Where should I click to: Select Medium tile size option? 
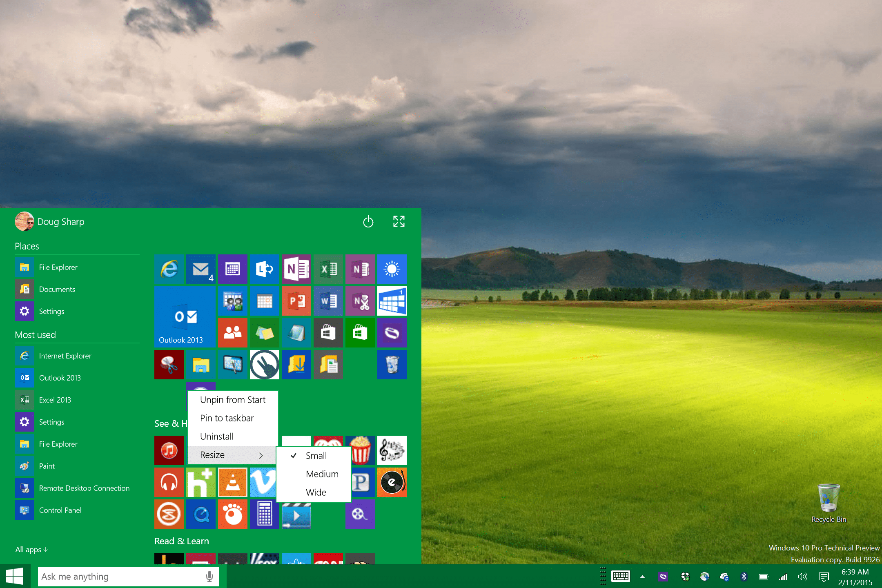314,474
